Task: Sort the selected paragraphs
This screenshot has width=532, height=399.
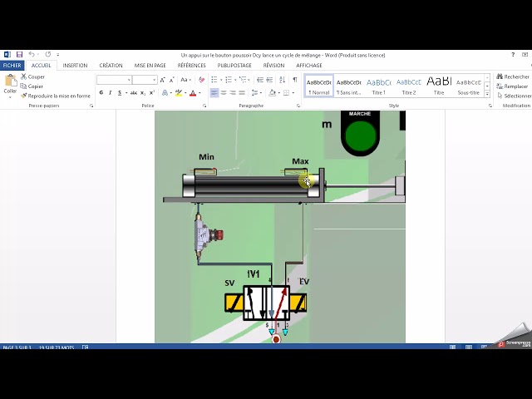Action: [283, 80]
